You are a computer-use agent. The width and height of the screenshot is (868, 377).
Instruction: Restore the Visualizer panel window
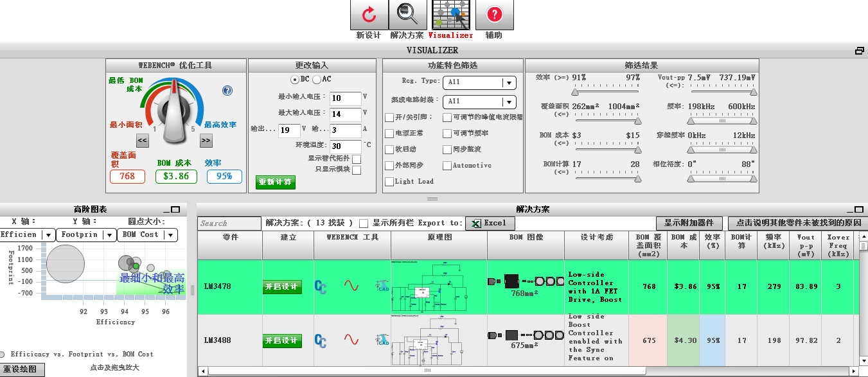859,51
